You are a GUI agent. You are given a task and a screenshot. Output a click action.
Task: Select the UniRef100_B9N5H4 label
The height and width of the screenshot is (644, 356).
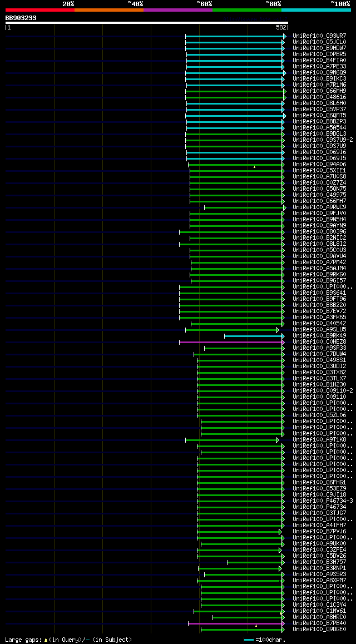319,220
